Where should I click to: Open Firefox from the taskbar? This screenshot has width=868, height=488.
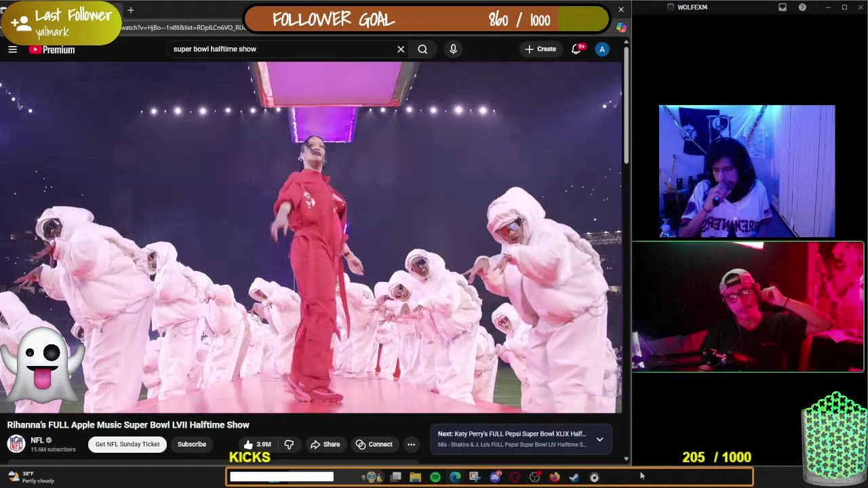coord(555,477)
